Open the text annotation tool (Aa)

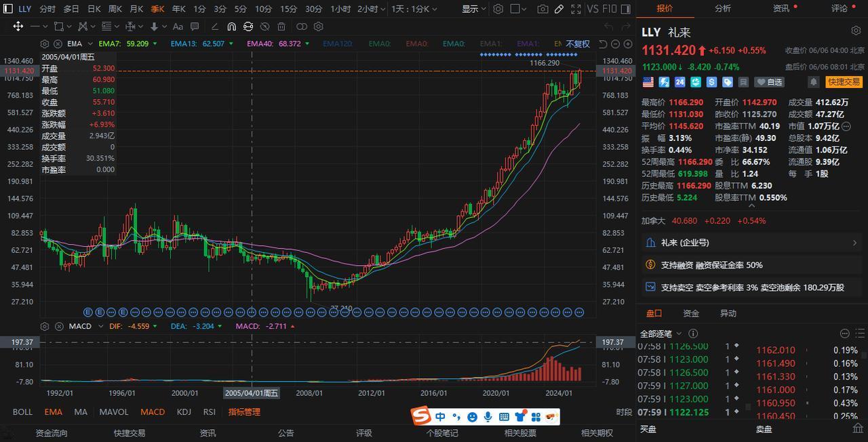point(178,26)
